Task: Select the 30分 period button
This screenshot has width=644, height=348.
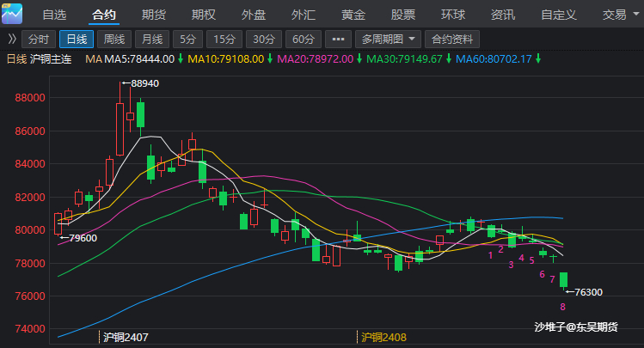Action: [x=264, y=40]
